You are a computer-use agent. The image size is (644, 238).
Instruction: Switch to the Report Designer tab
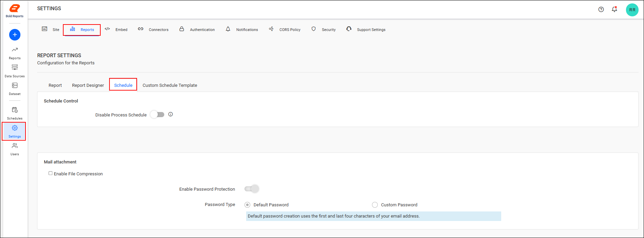click(88, 85)
